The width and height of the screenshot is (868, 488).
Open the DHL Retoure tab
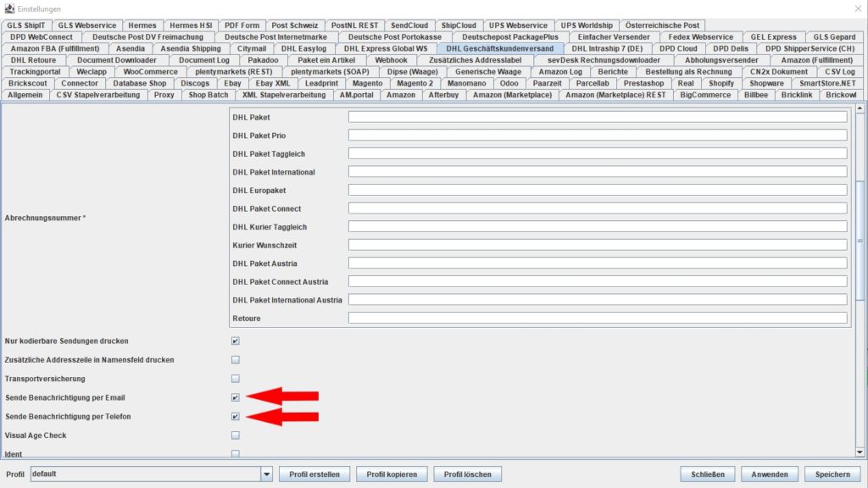pyautogui.click(x=33, y=60)
